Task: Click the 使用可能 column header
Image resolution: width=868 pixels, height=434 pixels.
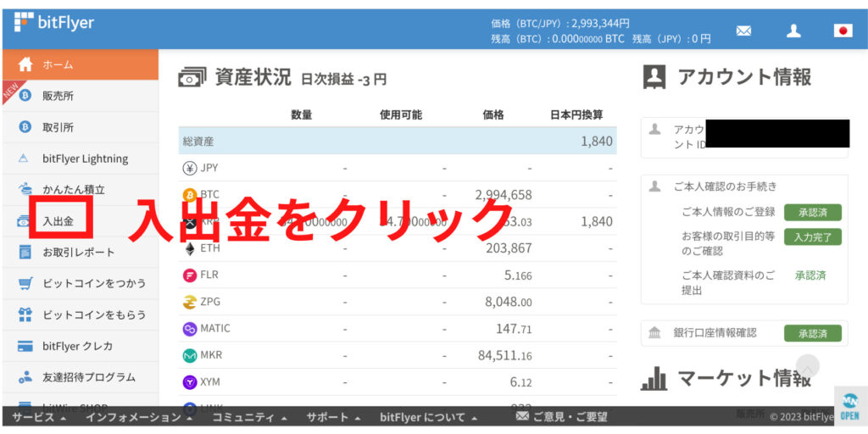Action: click(x=401, y=115)
